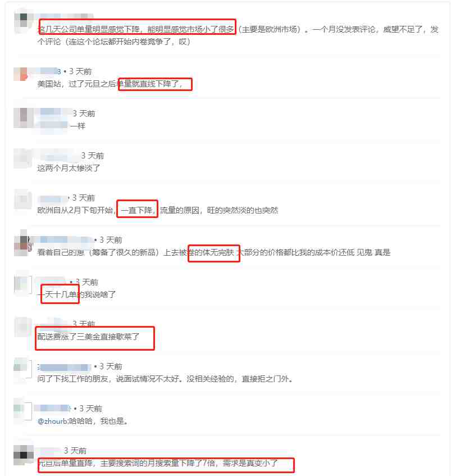Click avatar of the 一样 reply
This screenshot has width=451, height=476.
(x=23, y=117)
